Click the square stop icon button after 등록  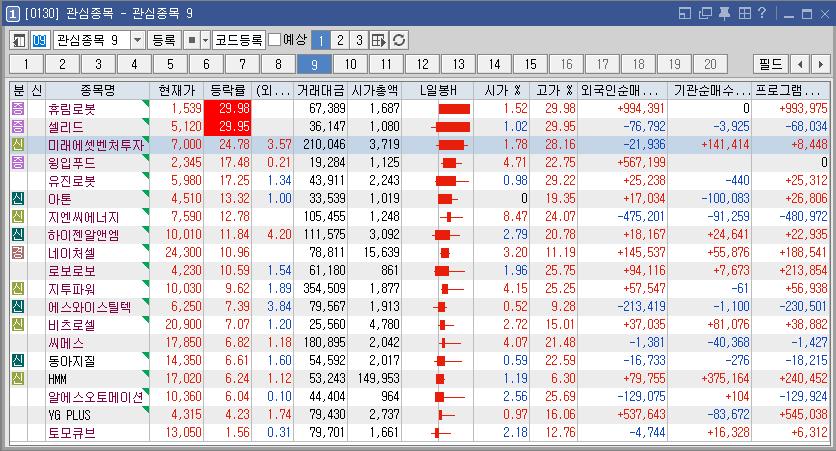tap(192, 41)
